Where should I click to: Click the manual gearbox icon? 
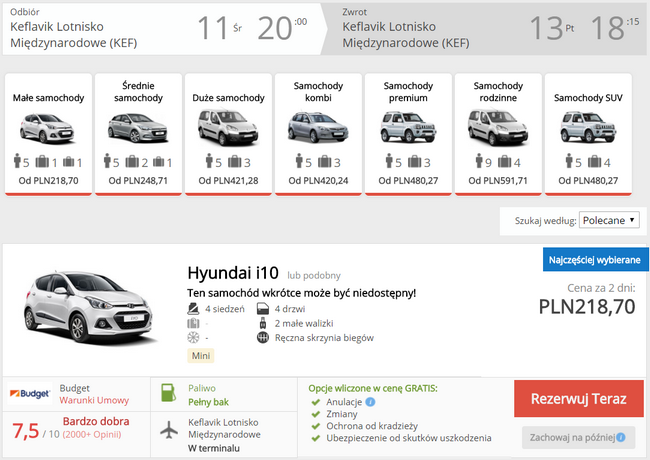click(263, 338)
